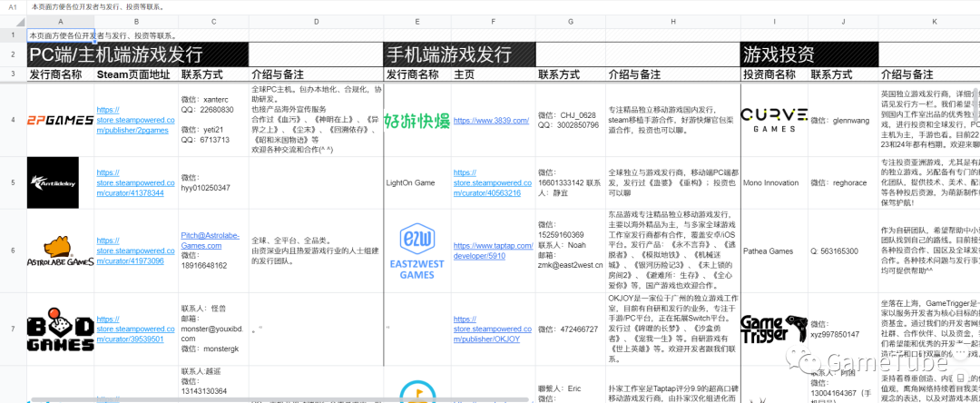Click the '微信: glennwang' cell
The image size is (980, 403).
coord(843,120)
